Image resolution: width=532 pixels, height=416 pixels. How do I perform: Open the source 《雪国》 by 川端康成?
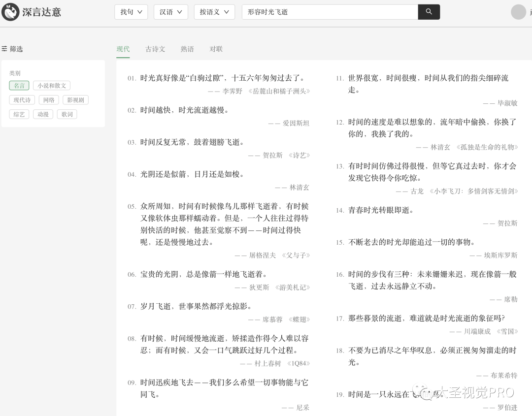tap(507, 331)
